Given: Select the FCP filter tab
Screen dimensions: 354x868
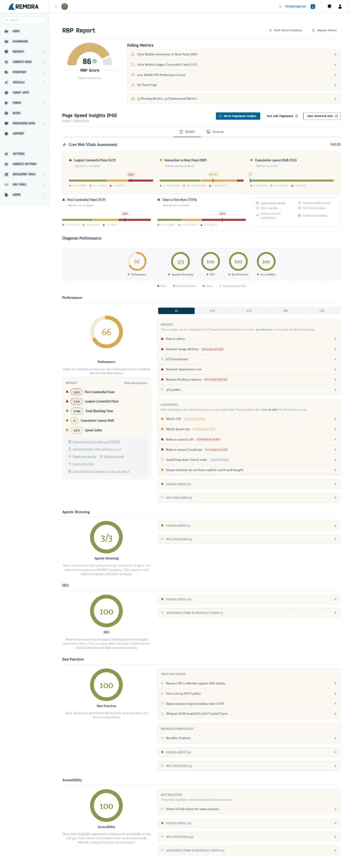Looking at the screenshot, I should tap(212, 311).
